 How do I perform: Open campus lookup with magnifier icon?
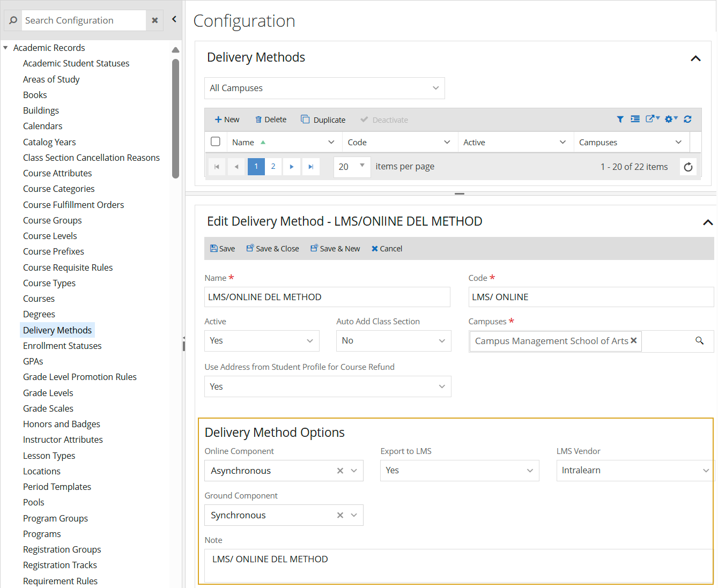click(x=699, y=341)
